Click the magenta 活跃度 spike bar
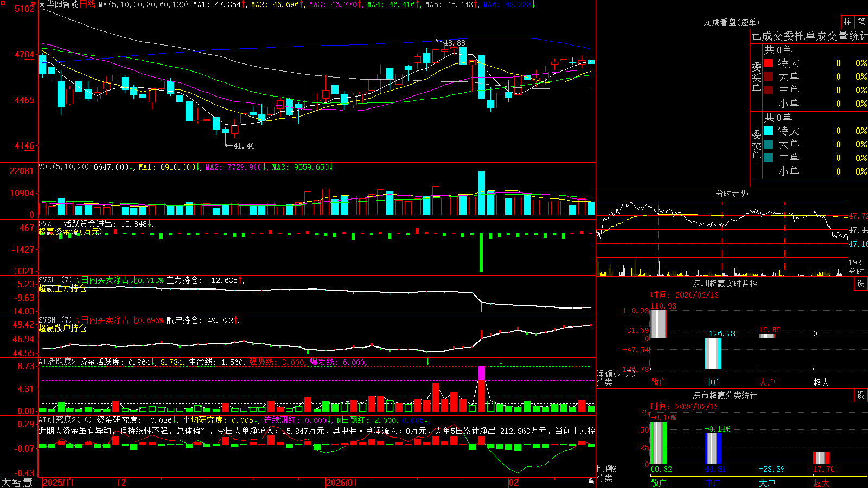The width and height of the screenshot is (868, 488). tap(481, 373)
